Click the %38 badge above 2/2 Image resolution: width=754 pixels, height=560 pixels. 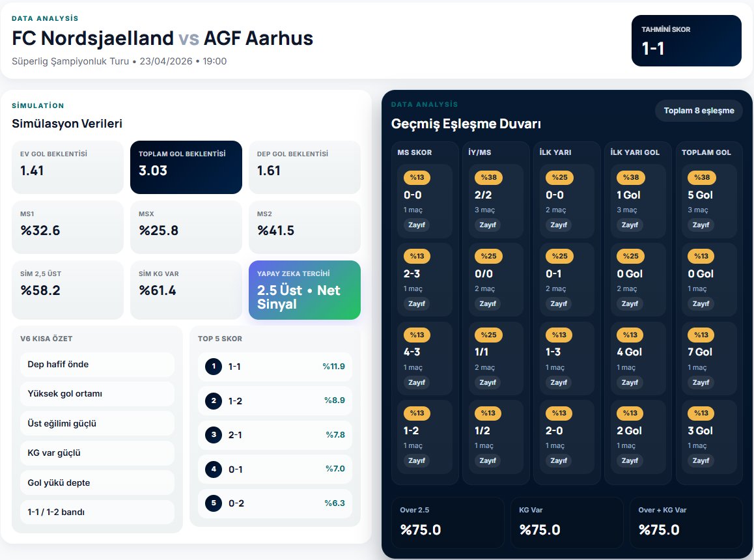[488, 178]
